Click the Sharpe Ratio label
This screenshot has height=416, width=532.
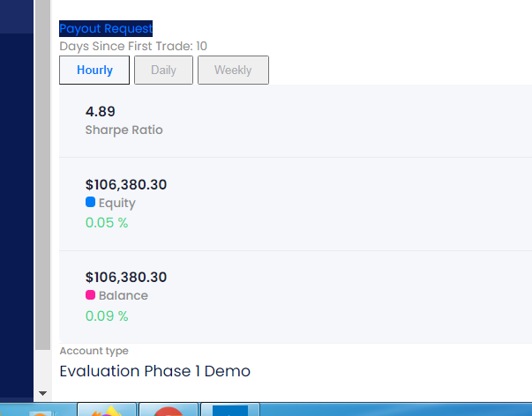point(124,130)
